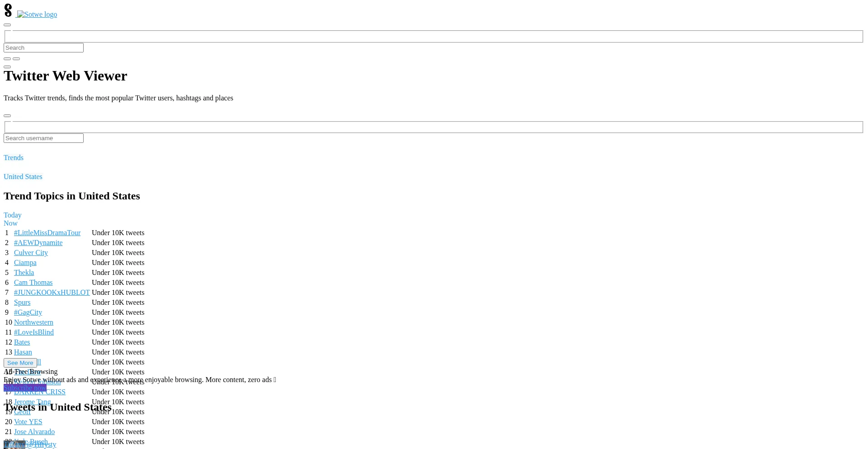868x449 pixels.
Task: Open the DARREN CRISS trend
Action: point(40,392)
